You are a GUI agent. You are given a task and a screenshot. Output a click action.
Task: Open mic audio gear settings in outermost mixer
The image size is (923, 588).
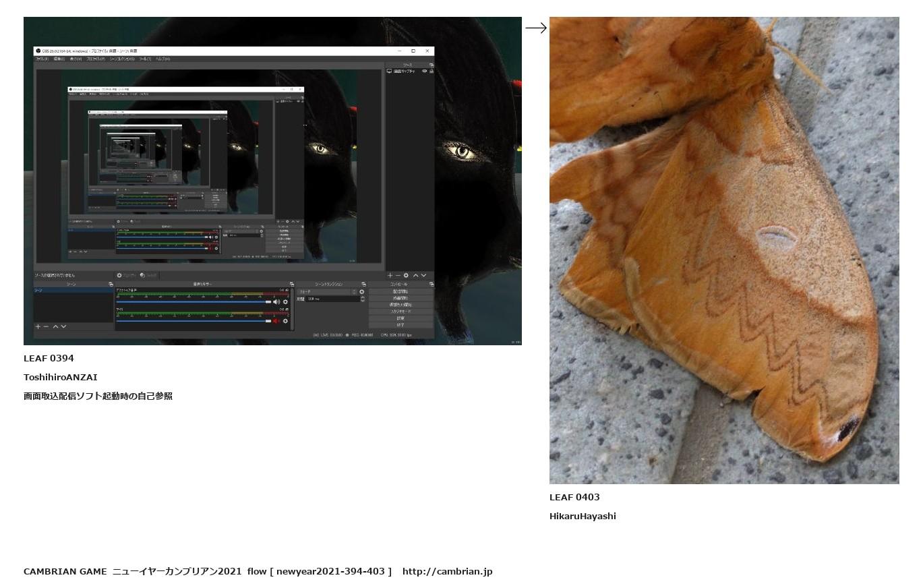(x=285, y=321)
